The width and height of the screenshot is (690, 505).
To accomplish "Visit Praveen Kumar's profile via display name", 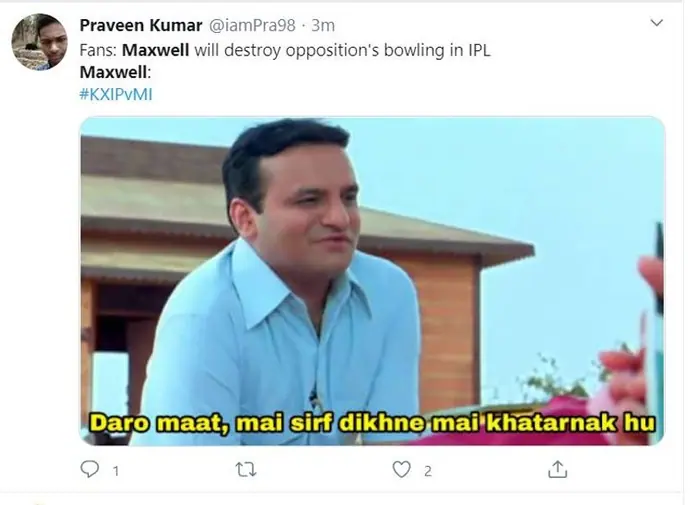I will [141, 26].
